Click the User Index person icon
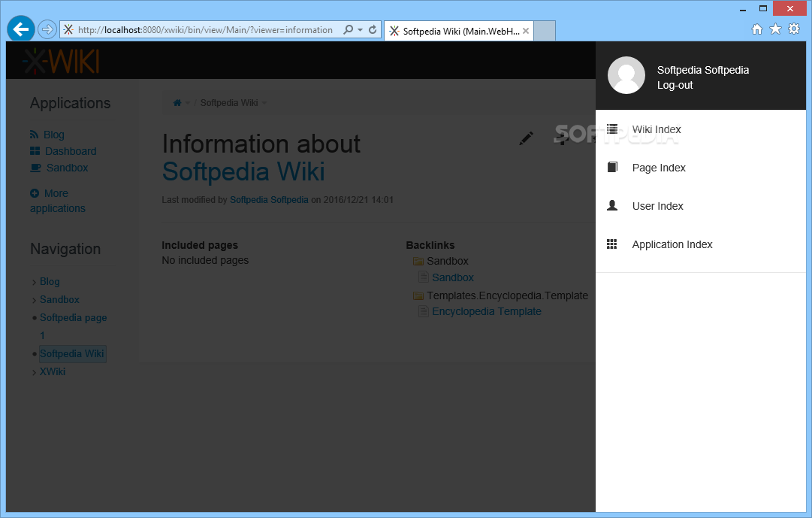812x518 pixels. (612, 205)
